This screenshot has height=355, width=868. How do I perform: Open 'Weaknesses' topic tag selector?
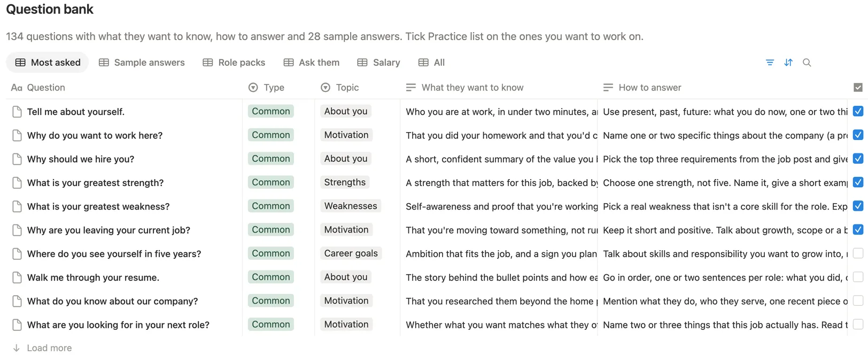point(351,206)
